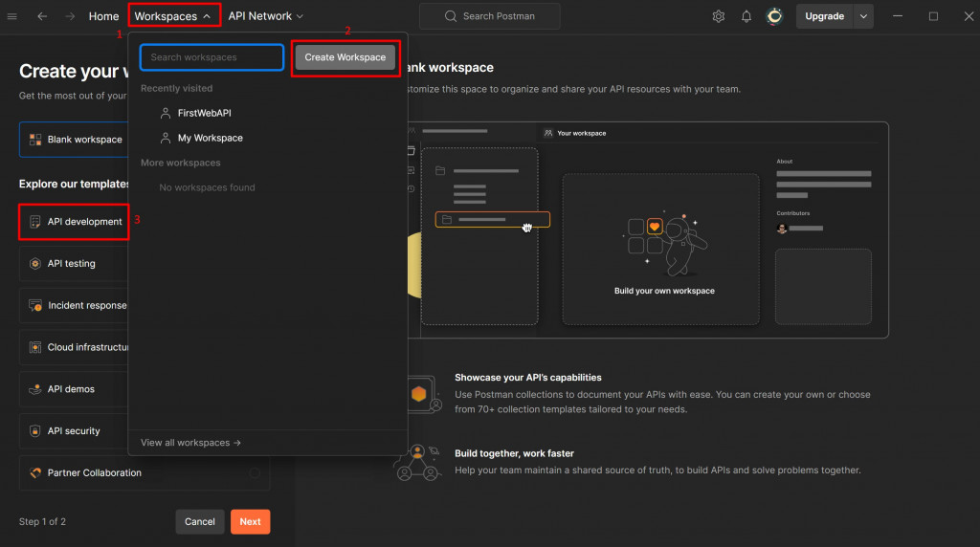The image size is (980, 547).
Task: Go forward with the right arrow
Action: point(70,16)
